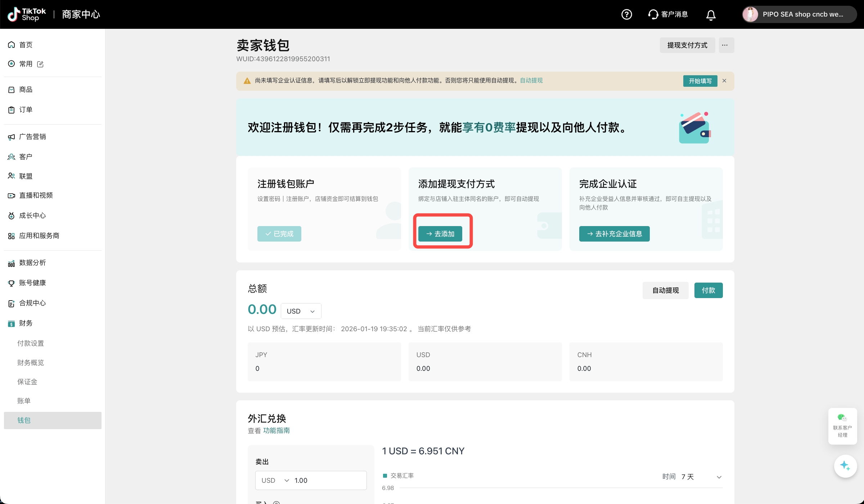
Task: Open the AI assistant sparkle button
Action: tap(845, 466)
